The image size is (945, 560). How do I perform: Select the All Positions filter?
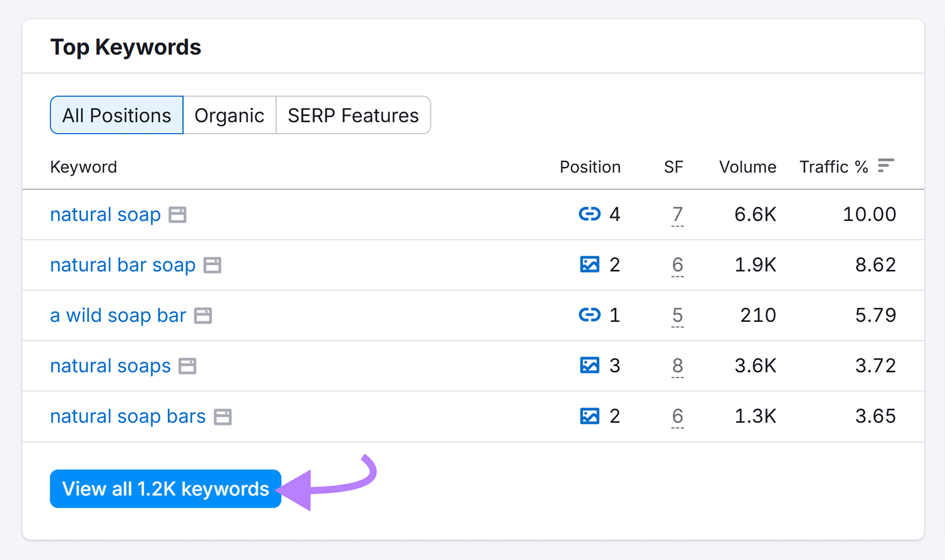[x=116, y=115]
